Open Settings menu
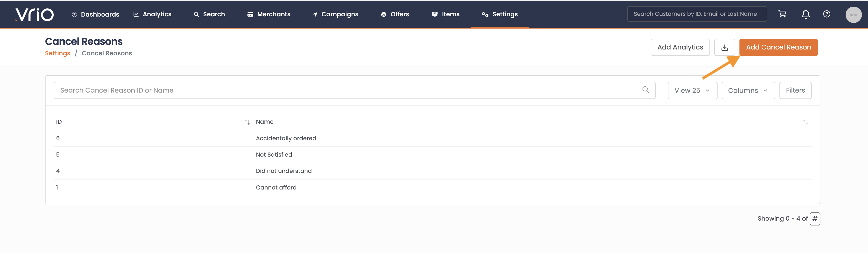This screenshot has height=253, width=868. [x=500, y=14]
